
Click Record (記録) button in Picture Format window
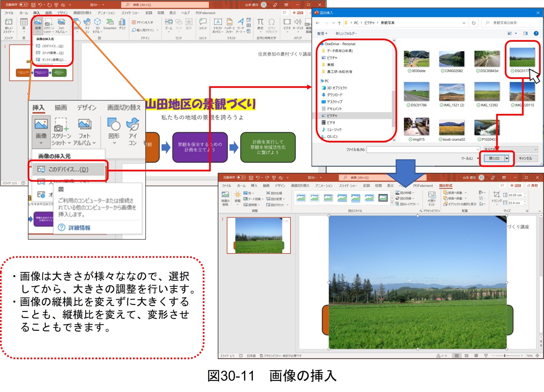click(515, 186)
